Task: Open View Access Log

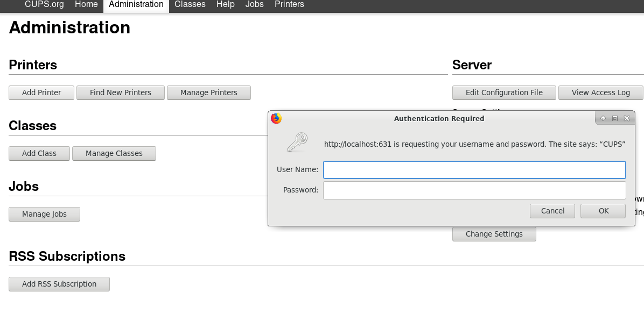Action: pos(600,92)
